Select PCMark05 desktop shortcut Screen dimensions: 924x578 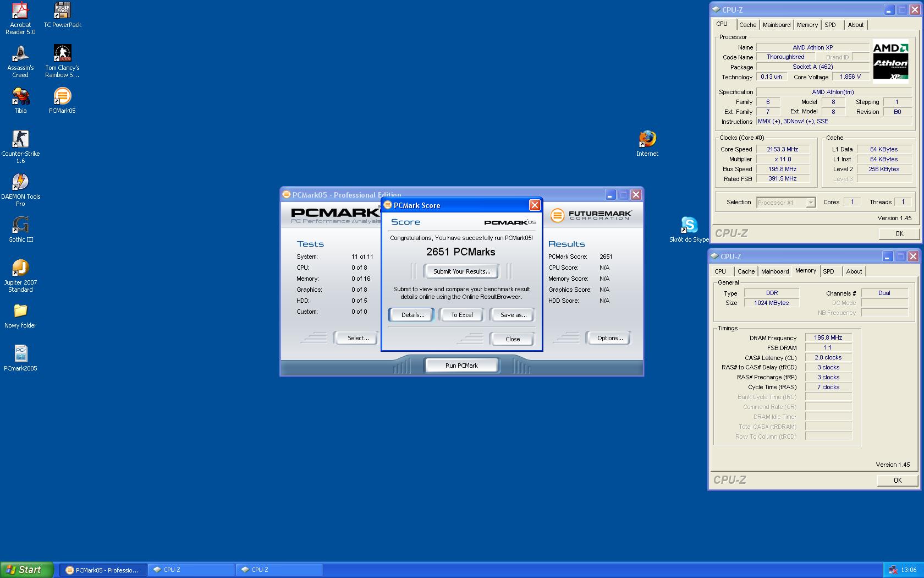62,101
